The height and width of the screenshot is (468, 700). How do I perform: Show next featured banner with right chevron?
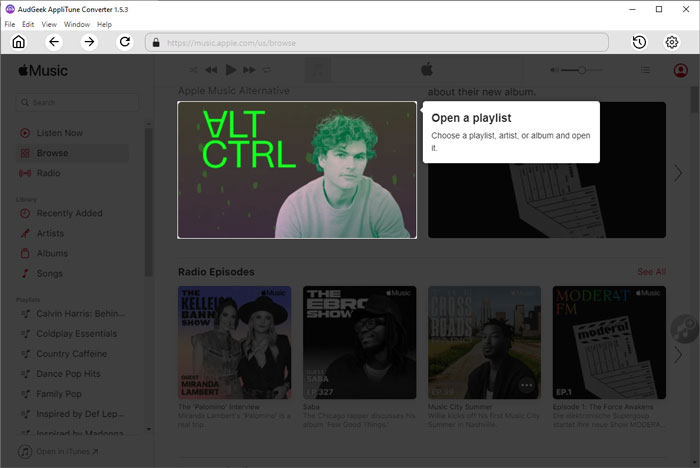[x=678, y=173]
